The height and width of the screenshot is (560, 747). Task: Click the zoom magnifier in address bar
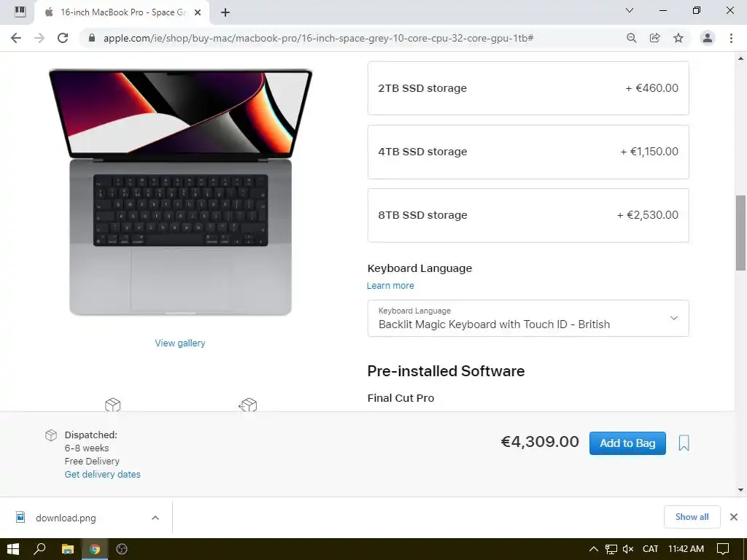tap(631, 38)
